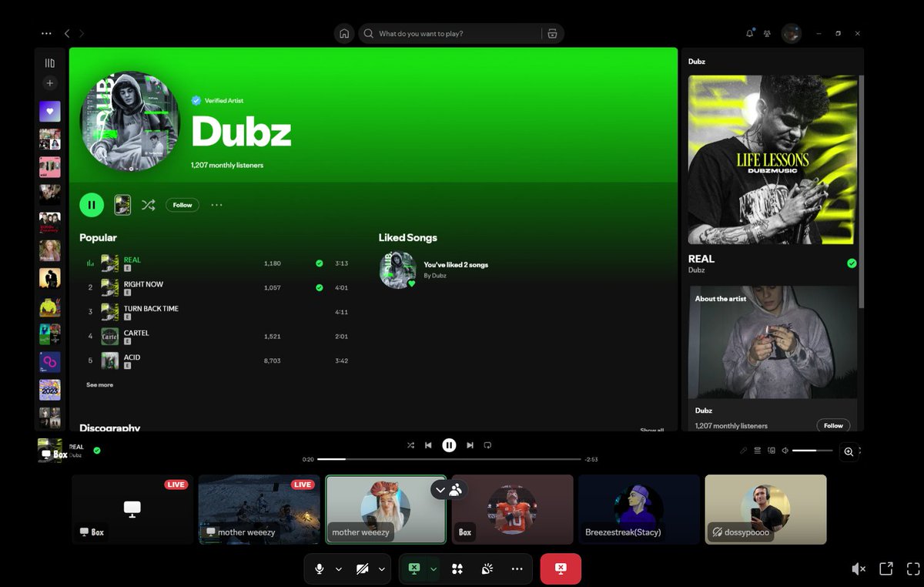Select the track RIGHT NOW
924x587 pixels.
pyautogui.click(x=143, y=284)
